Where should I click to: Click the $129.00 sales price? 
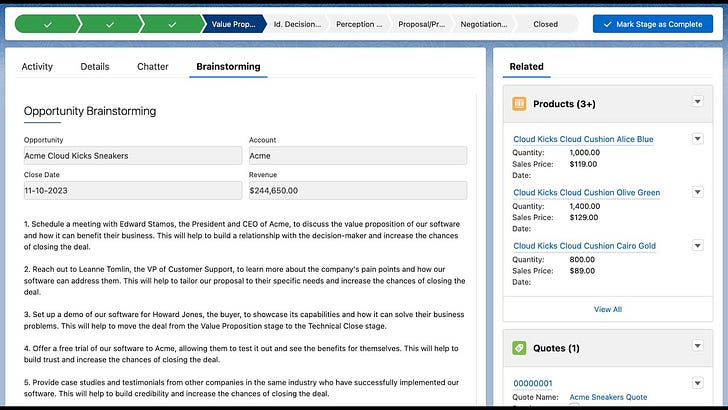click(584, 218)
